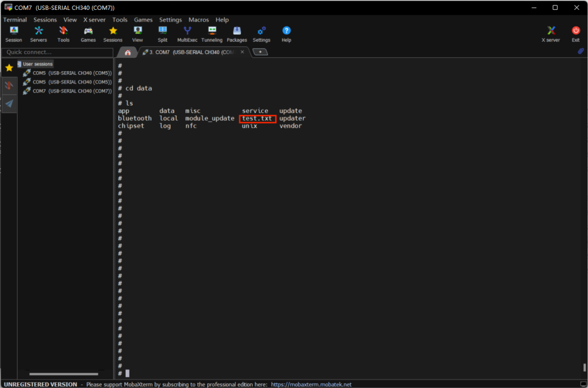This screenshot has width=588, height=388.
Task: Open the Tools sidebar tab icon
Action: pyautogui.click(x=9, y=85)
